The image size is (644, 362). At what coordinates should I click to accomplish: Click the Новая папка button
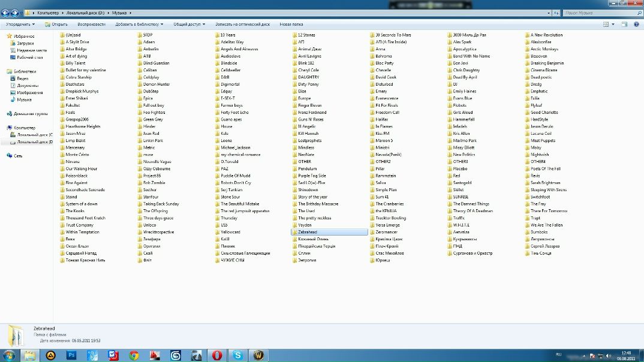tap(291, 24)
